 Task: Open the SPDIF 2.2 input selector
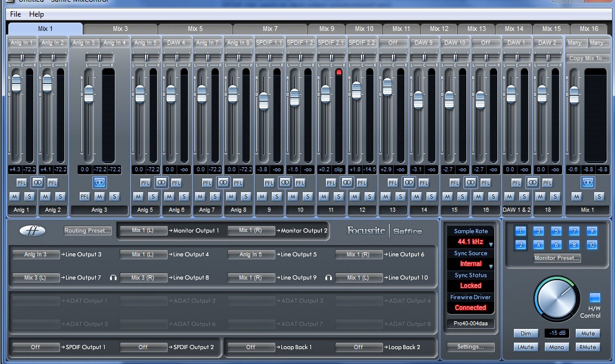point(362,42)
